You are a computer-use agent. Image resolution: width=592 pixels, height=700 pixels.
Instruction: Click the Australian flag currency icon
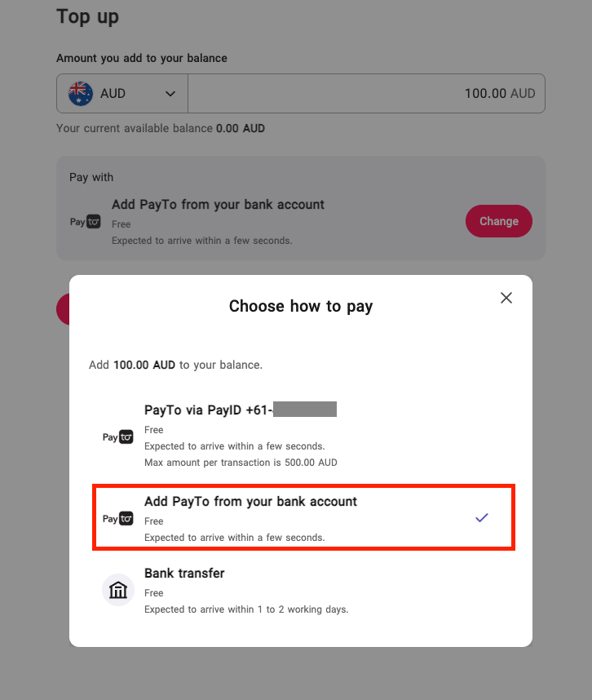click(80, 93)
